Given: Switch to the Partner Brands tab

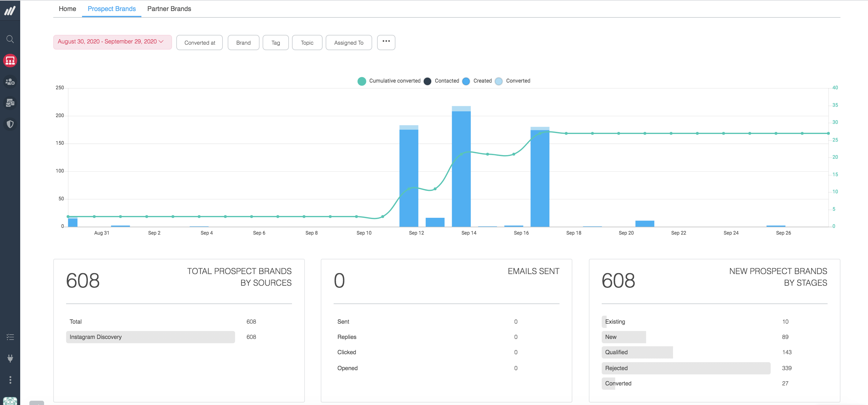Looking at the screenshot, I should coord(169,9).
